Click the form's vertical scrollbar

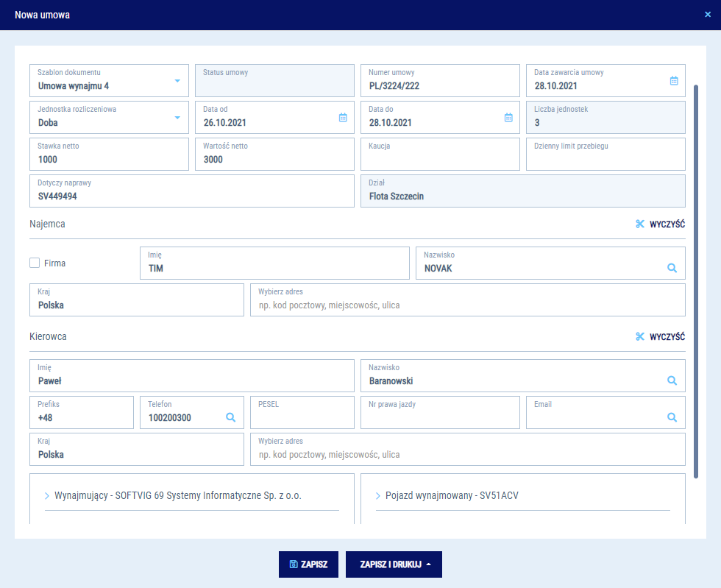(696, 280)
